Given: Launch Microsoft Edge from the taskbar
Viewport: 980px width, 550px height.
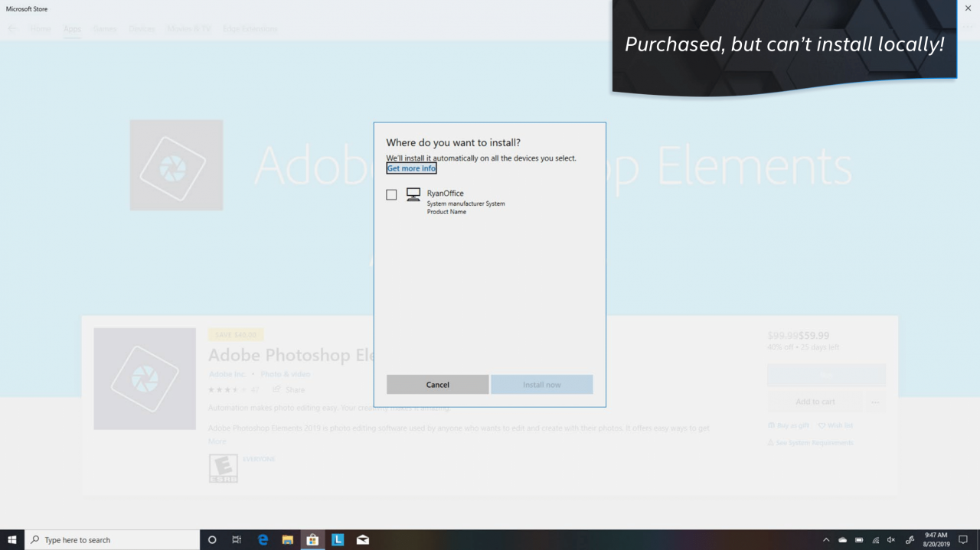Looking at the screenshot, I should coord(263,539).
